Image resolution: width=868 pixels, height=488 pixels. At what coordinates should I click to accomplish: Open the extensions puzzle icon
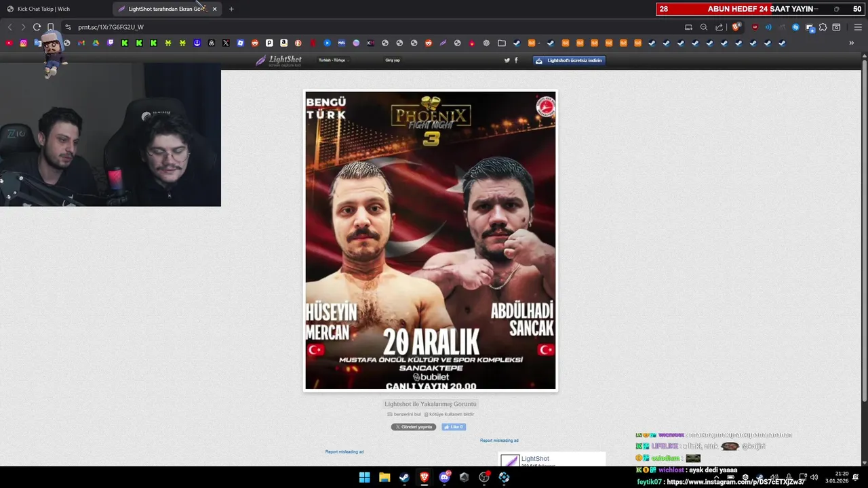pyautogui.click(x=823, y=27)
